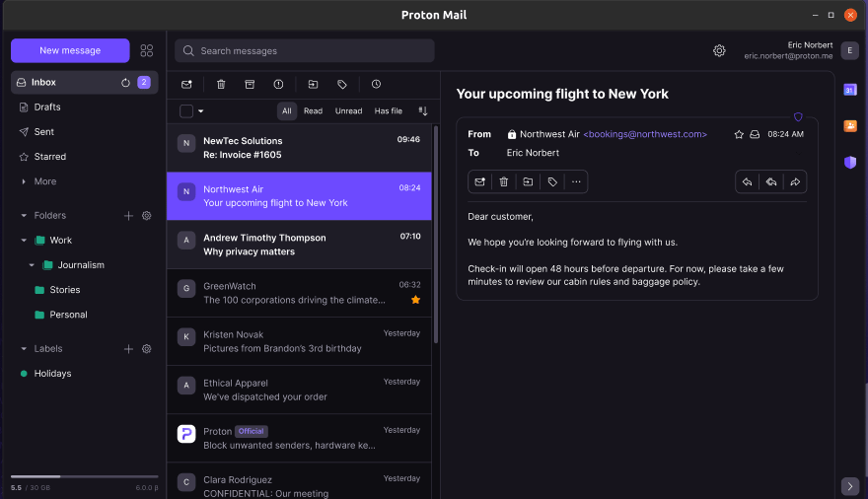Add a new label with plus icon
The image size is (868, 499).
128,349
